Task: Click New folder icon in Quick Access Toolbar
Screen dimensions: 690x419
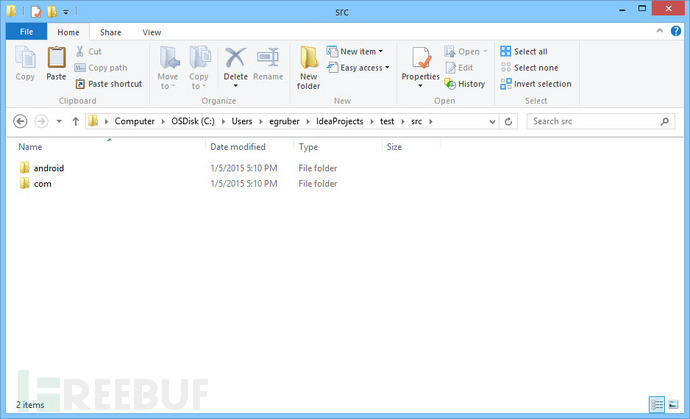Action: coord(52,11)
